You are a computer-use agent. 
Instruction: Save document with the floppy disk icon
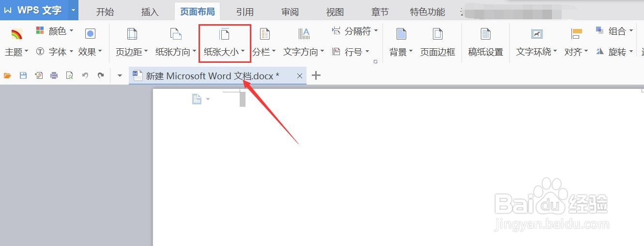23,75
